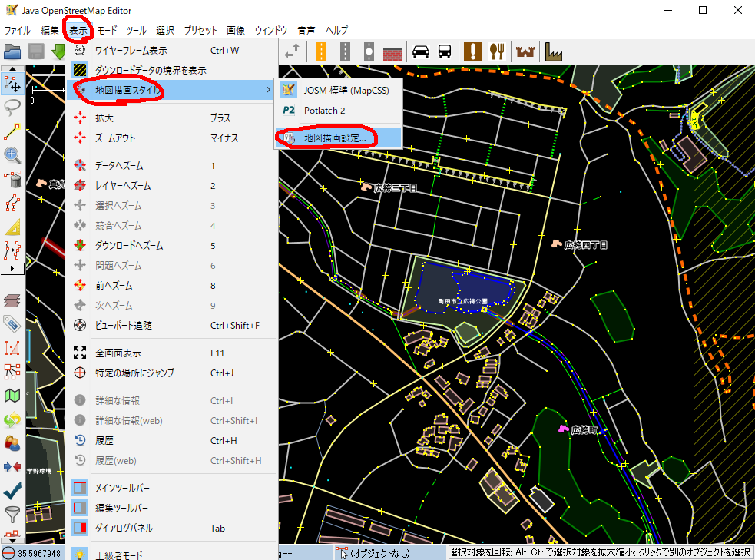The height and width of the screenshot is (560, 755).
Task: Toggle the JOSM 標準 (MapCSS) style
Action: (x=346, y=90)
